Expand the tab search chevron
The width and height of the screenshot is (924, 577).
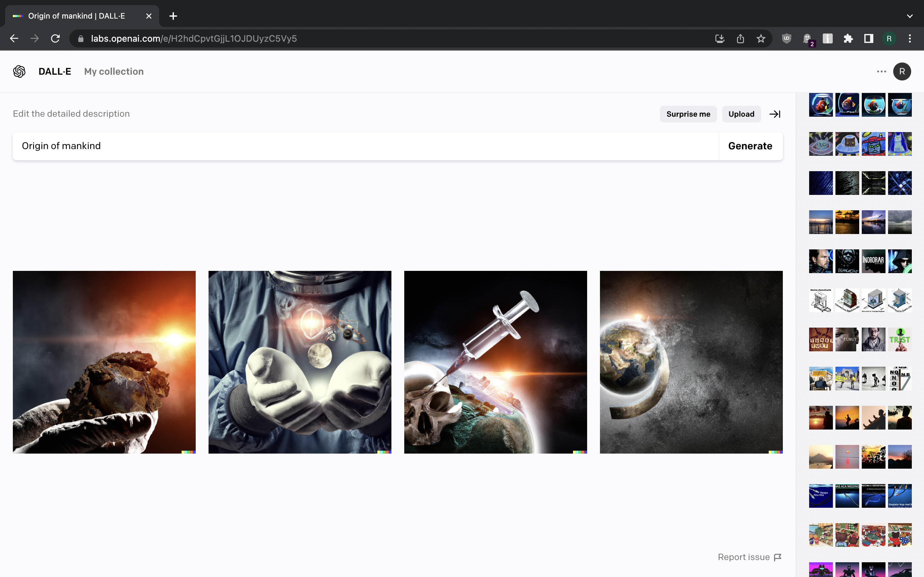(910, 16)
